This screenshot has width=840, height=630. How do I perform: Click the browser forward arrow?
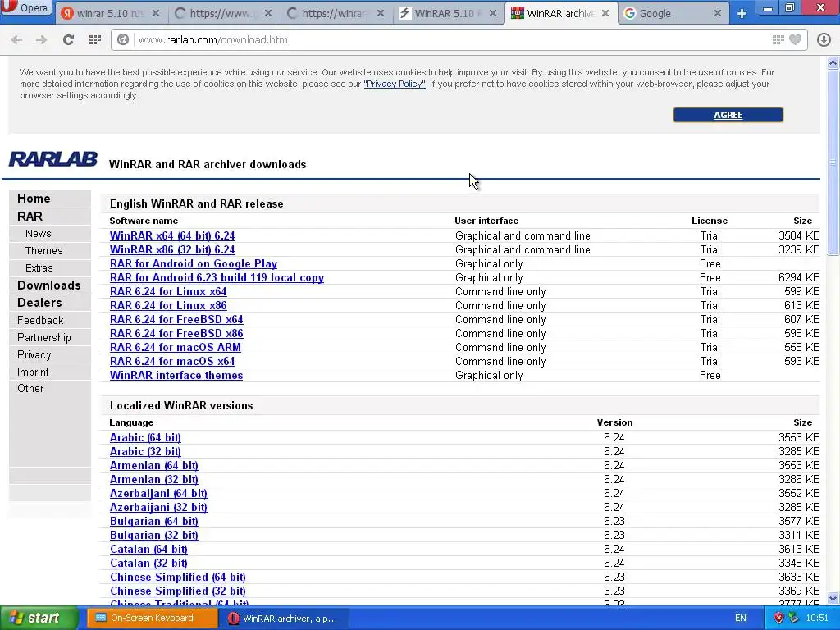tap(41, 39)
